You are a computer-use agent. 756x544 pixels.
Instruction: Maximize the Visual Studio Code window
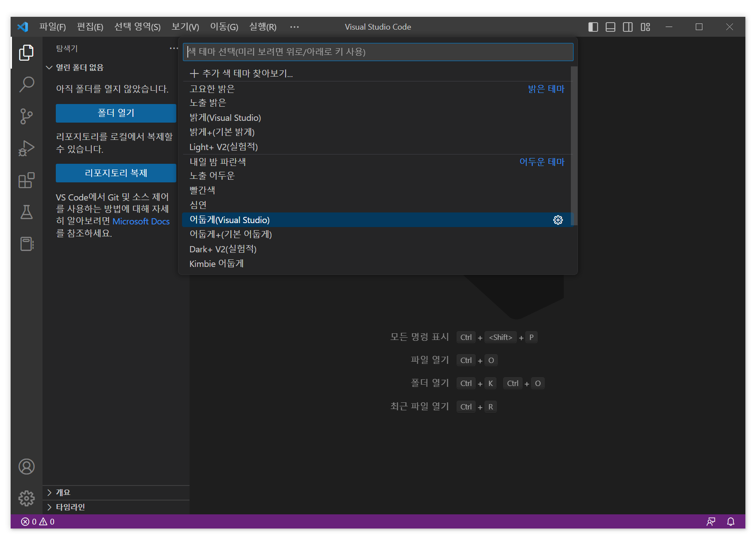(x=699, y=27)
